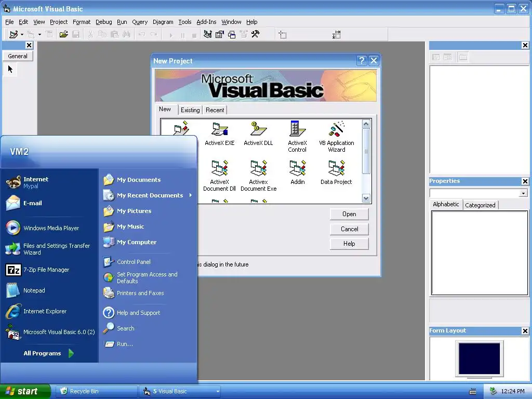This screenshot has width=532, height=399.
Task: Select the VB Application Wizard icon
Action: 336,137
